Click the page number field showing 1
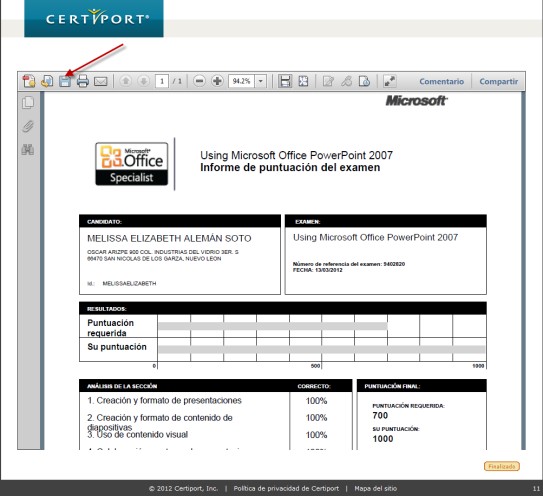543x496 pixels. tap(162, 81)
